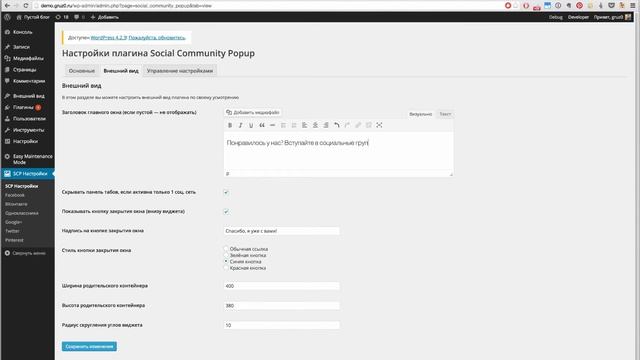
Task: Toggle hide tabs panel for single network
Action: (x=226, y=192)
